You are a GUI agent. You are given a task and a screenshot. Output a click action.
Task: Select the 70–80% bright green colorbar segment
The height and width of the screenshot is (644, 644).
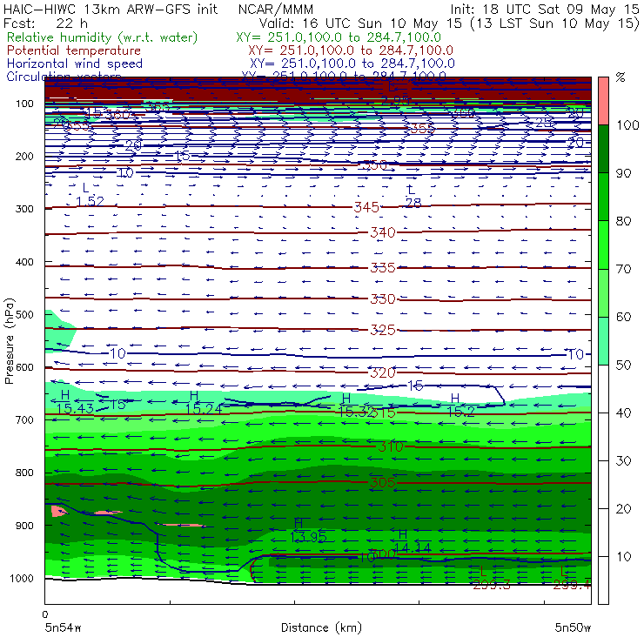point(603,245)
